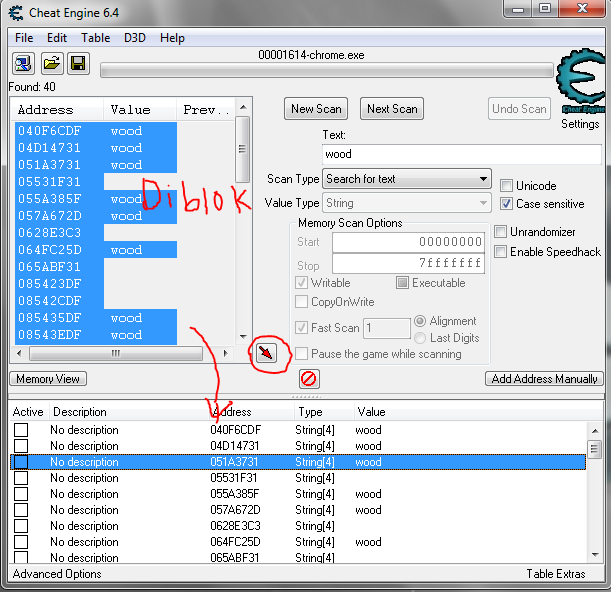
Task: Click the Value column header in results
Action: [140, 110]
